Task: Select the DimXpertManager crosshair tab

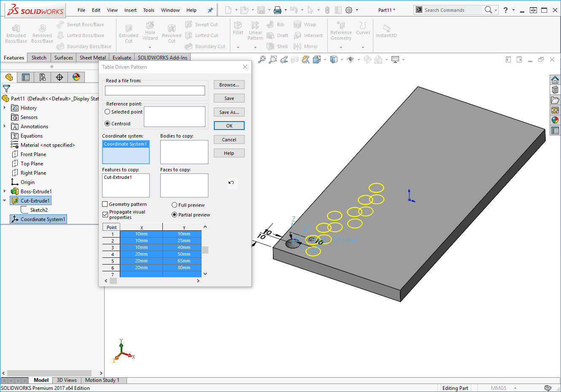Action: pos(59,77)
